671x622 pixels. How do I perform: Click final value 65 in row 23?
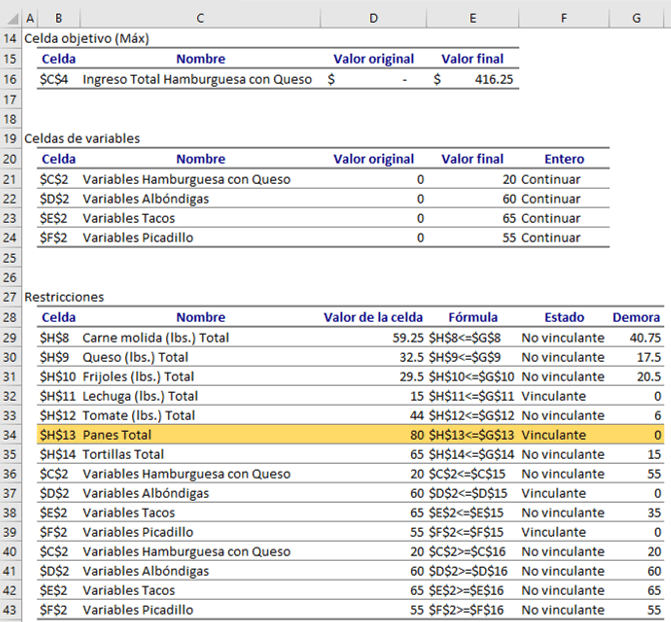coord(509,218)
